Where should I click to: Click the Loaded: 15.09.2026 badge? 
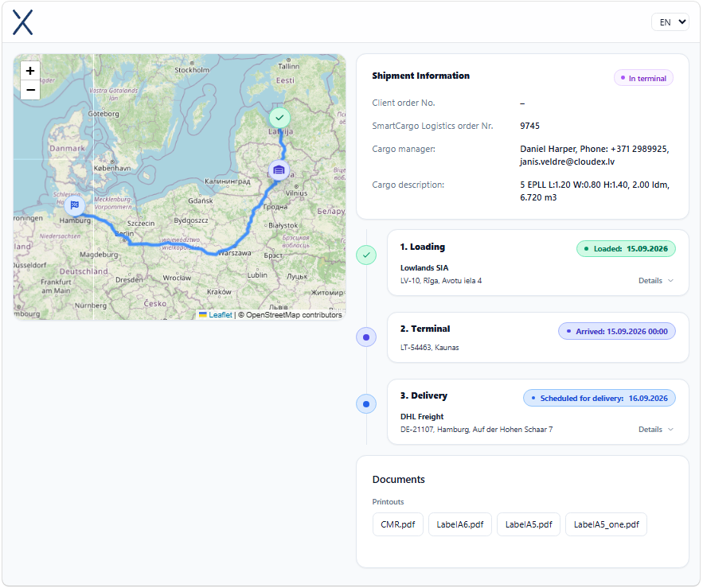626,249
